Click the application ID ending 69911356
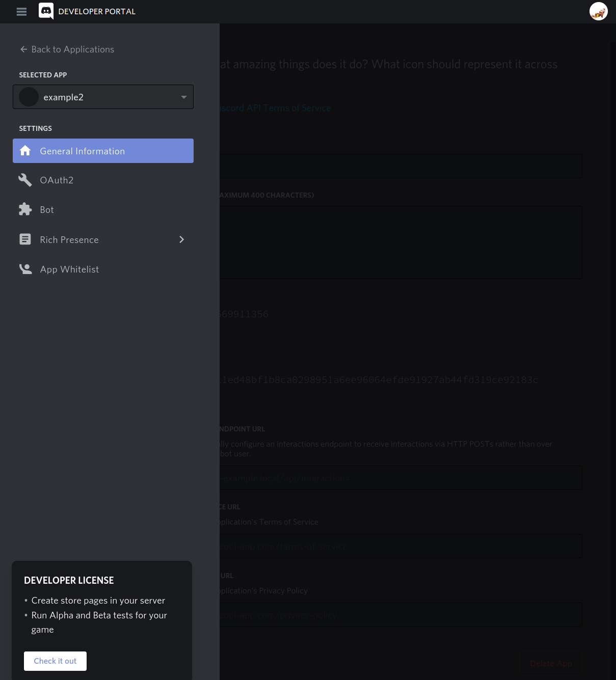This screenshot has height=680, width=616. coord(244,314)
